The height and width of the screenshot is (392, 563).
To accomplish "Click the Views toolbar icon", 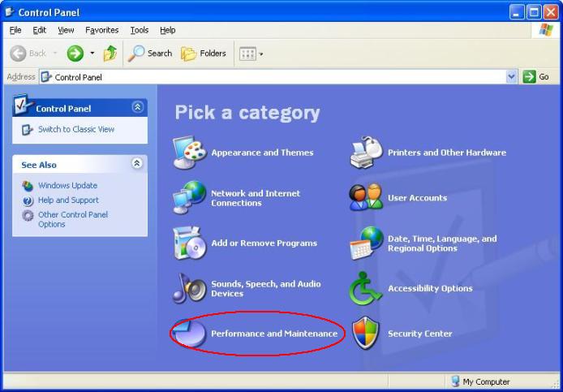I will pos(247,54).
